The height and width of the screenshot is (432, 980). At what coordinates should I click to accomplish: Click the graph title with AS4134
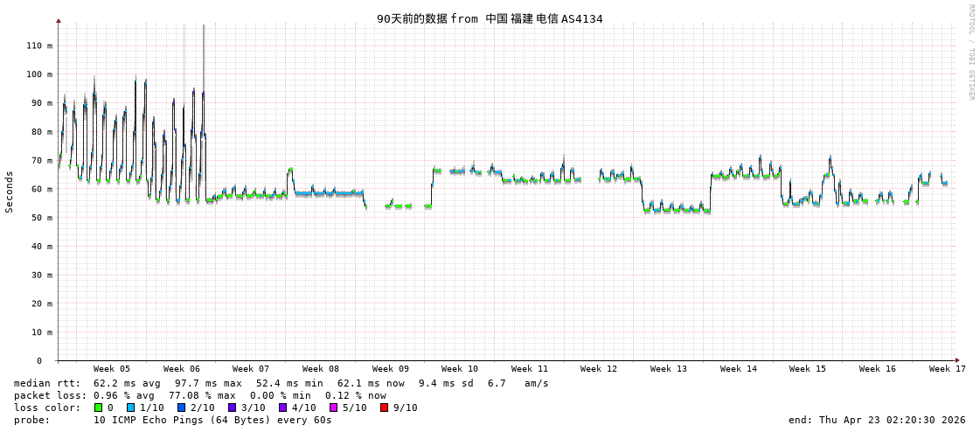pos(490,18)
